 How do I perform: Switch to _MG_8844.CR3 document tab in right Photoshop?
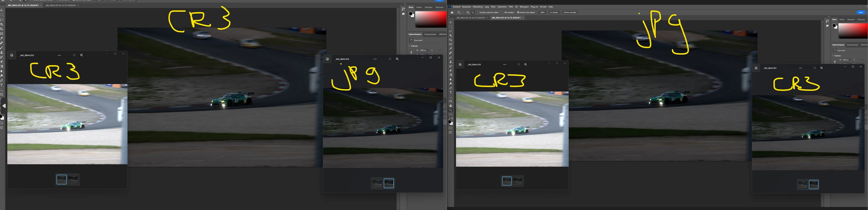471,18
